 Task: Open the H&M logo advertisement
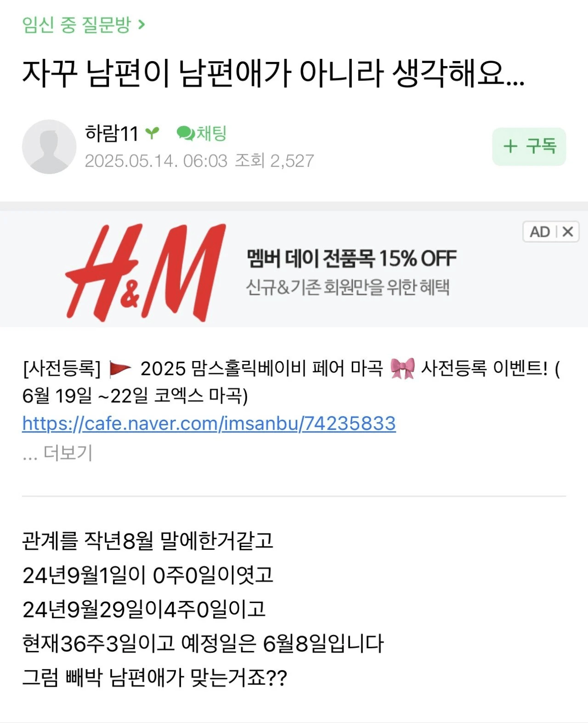pos(146,272)
